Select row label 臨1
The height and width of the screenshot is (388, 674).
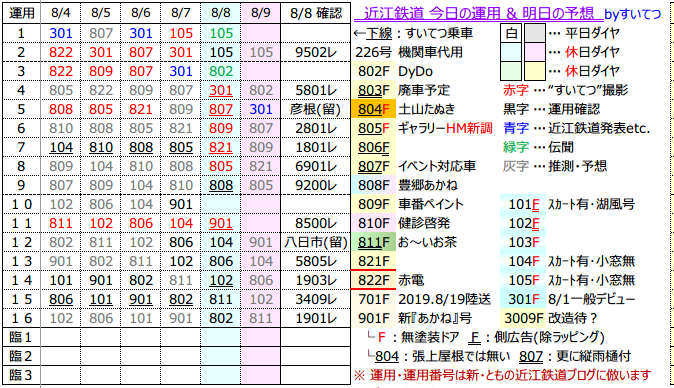point(21,337)
